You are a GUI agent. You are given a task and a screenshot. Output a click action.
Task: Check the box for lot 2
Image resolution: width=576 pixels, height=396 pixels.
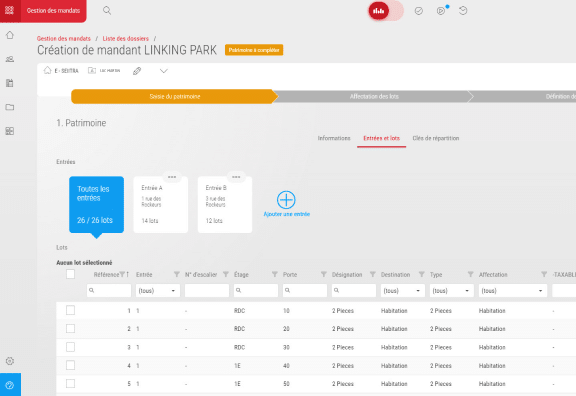[x=71, y=328]
